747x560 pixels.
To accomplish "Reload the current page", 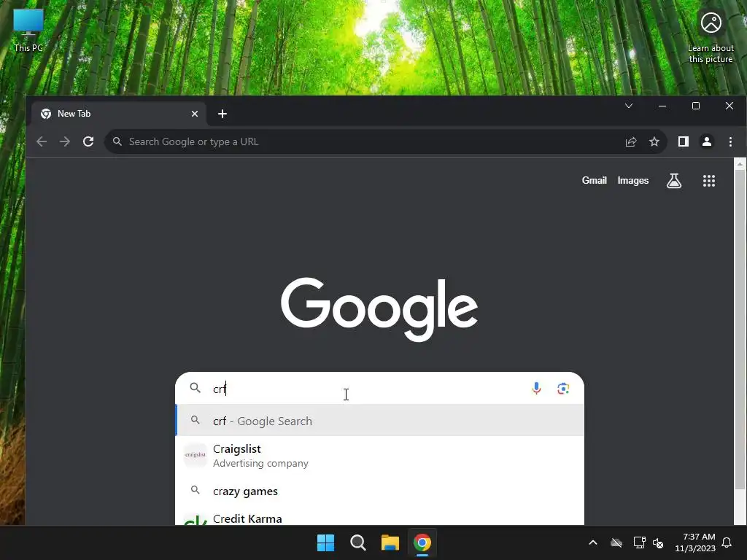I will click(88, 141).
